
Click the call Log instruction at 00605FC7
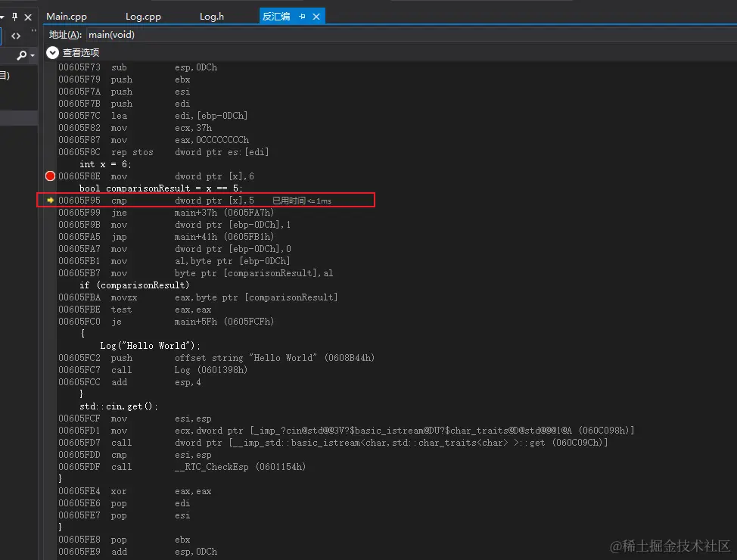pyautogui.click(x=153, y=370)
